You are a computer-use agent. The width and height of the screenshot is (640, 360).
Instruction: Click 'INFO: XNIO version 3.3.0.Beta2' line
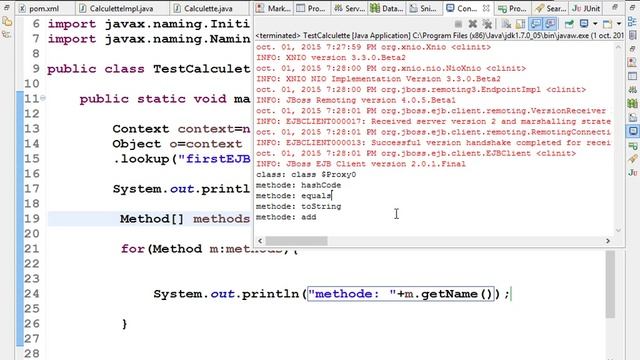(331, 58)
